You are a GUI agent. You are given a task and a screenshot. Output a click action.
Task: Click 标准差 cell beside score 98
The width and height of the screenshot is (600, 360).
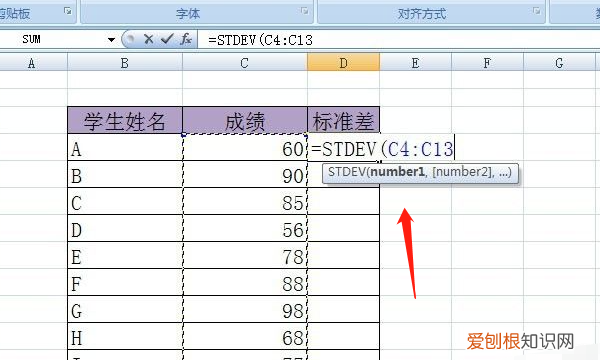344,310
